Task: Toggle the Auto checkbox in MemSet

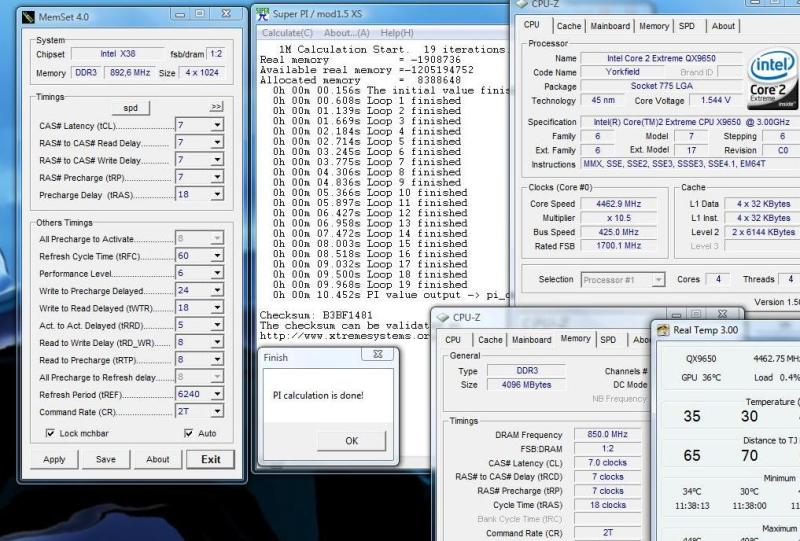Action: (188, 433)
